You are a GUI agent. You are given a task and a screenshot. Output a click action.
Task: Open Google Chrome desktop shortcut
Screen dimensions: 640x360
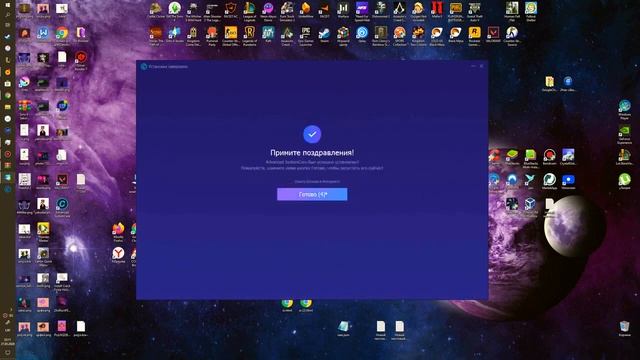click(62, 36)
